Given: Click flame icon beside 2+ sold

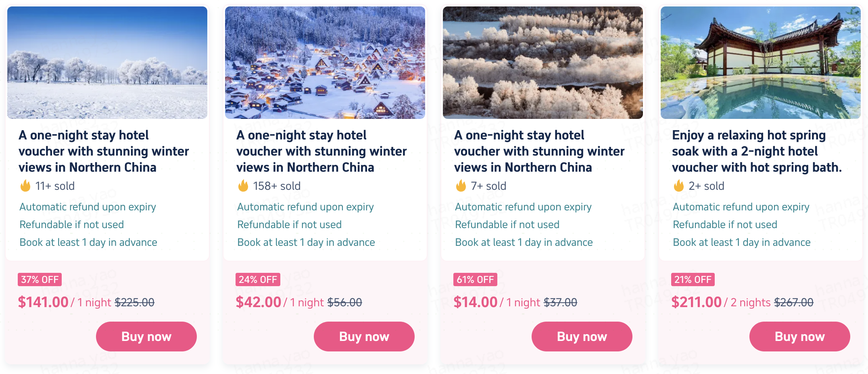Looking at the screenshot, I should point(679,186).
